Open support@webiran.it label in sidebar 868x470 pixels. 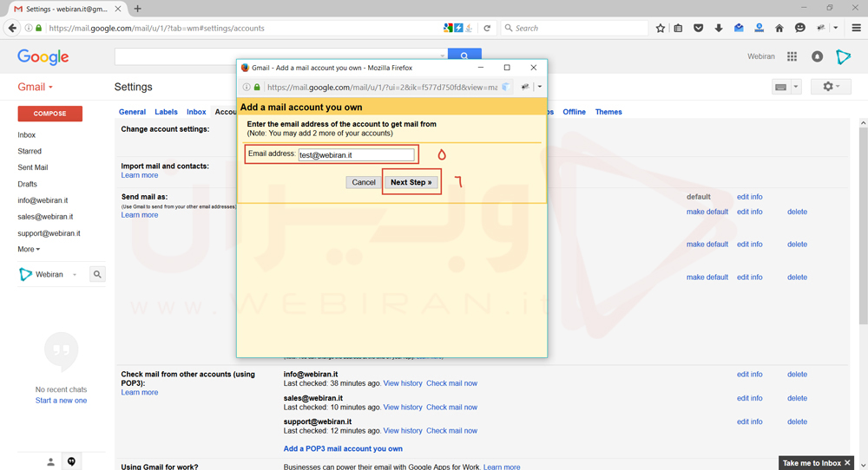tap(49, 233)
